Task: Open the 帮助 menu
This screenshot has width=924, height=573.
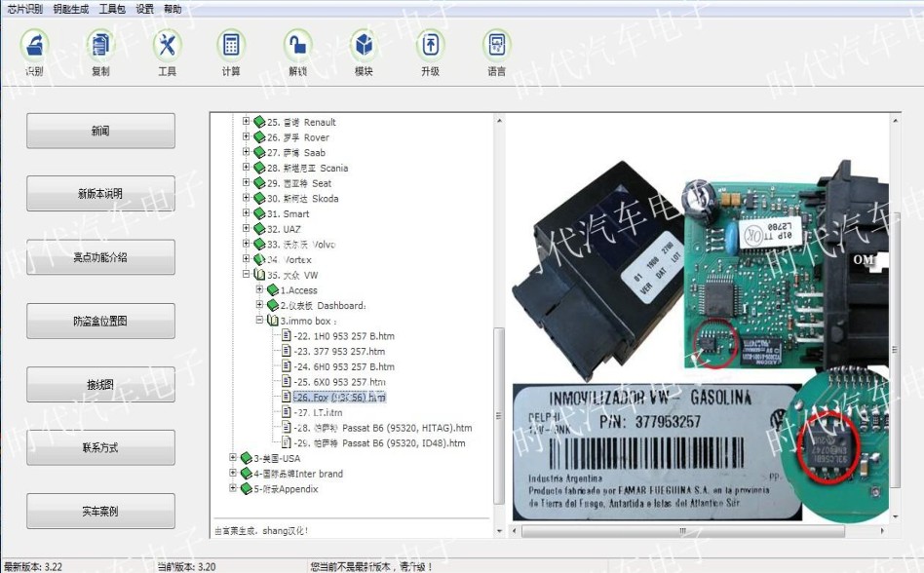Action: [x=173, y=9]
